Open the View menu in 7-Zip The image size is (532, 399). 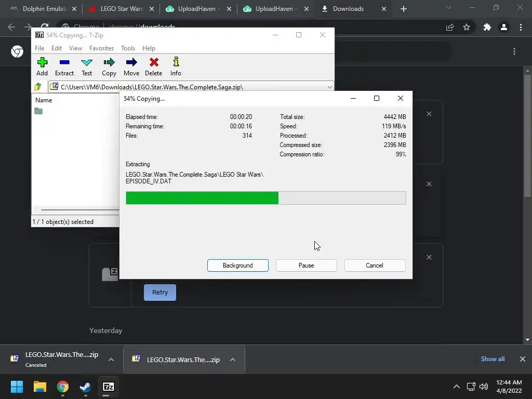(x=75, y=48)
